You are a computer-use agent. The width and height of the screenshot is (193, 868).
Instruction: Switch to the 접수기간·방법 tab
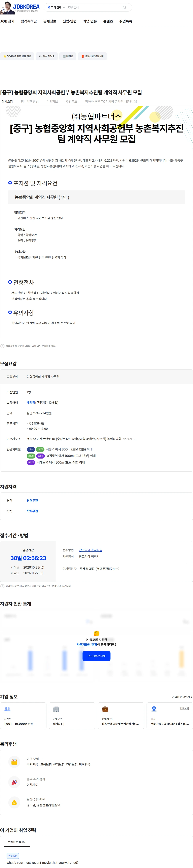tap(30, 101)
